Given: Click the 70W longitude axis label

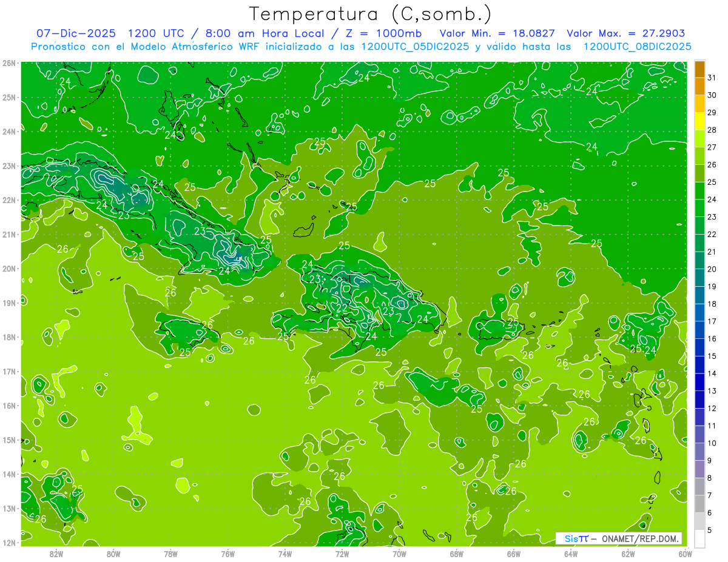Looking at the screenshot, I should (399, 554).
